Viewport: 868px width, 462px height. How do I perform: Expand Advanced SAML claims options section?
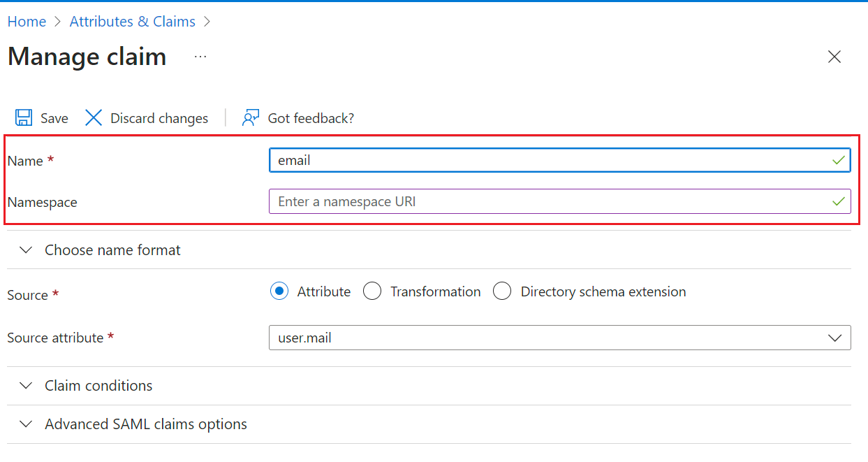pos(145,424)
